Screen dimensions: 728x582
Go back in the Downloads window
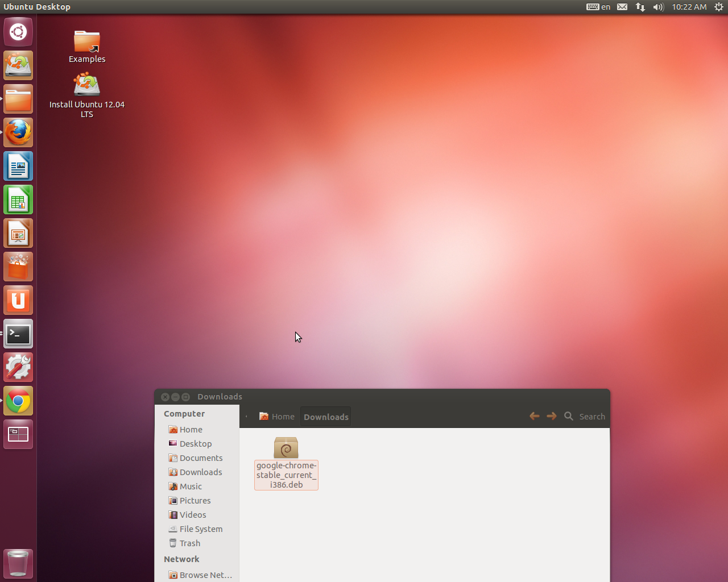point(534,416)
